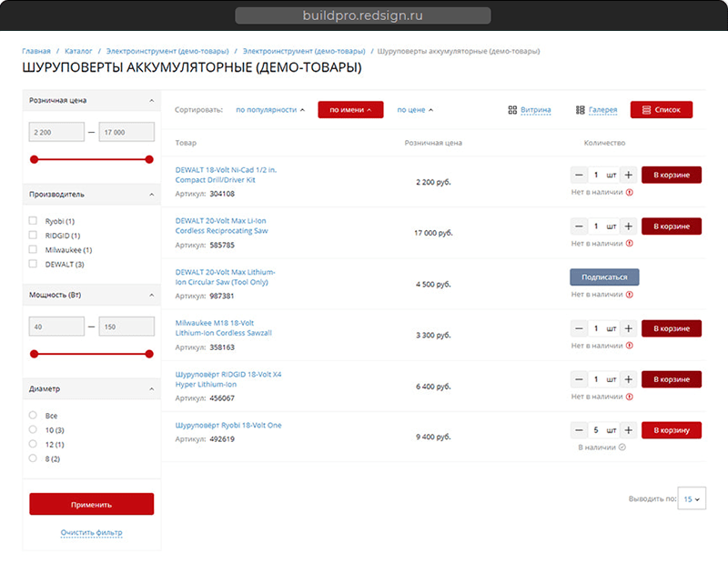
Task: Click В корзине for RIDGID 18-Volt X4
Action: (672, 379)
